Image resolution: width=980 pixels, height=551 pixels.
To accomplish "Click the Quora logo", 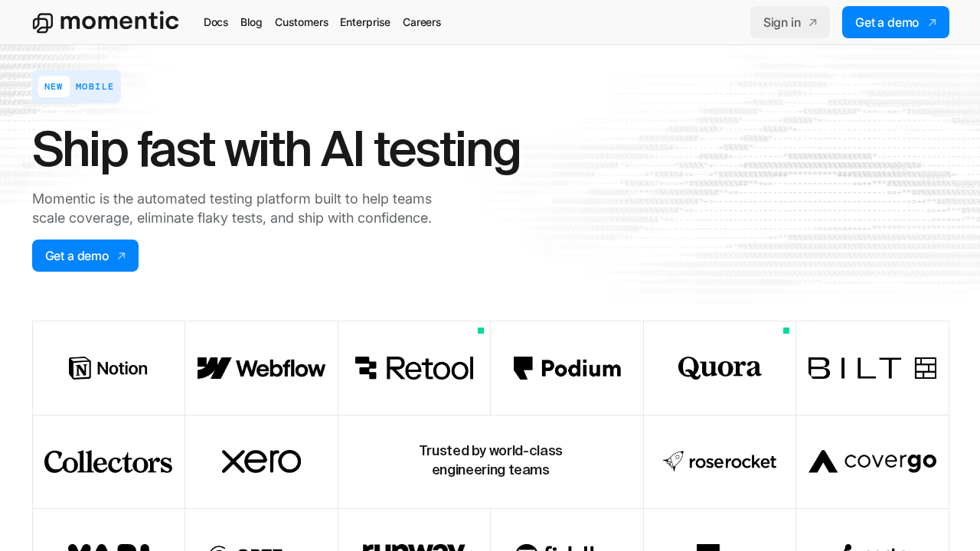I will (720, 368).
